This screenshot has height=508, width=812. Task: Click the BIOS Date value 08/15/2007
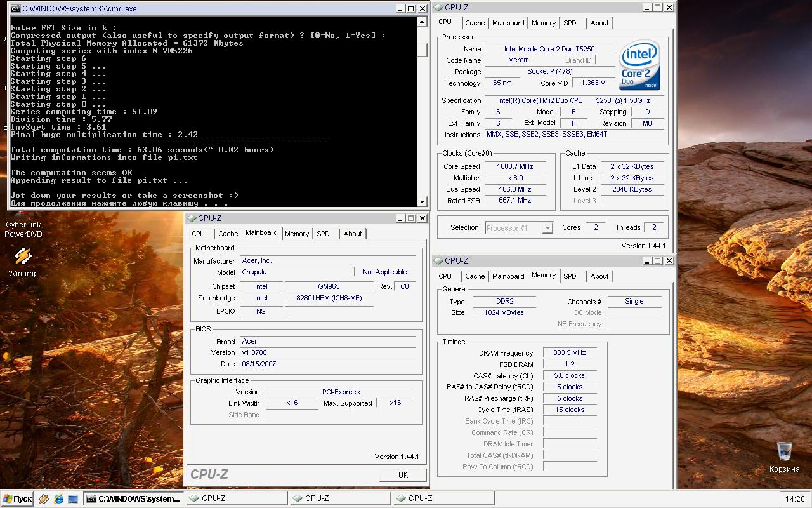(328, 364)
